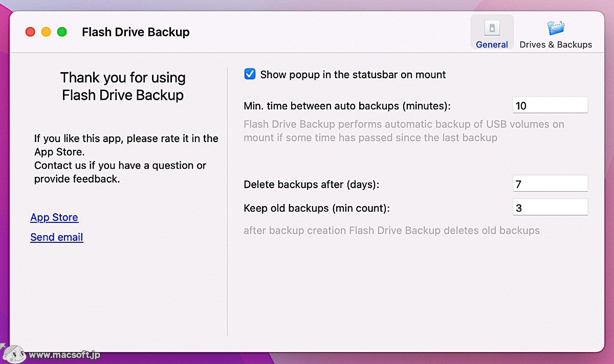Click the blue checkmark beside Show popup option

(249, 74)
